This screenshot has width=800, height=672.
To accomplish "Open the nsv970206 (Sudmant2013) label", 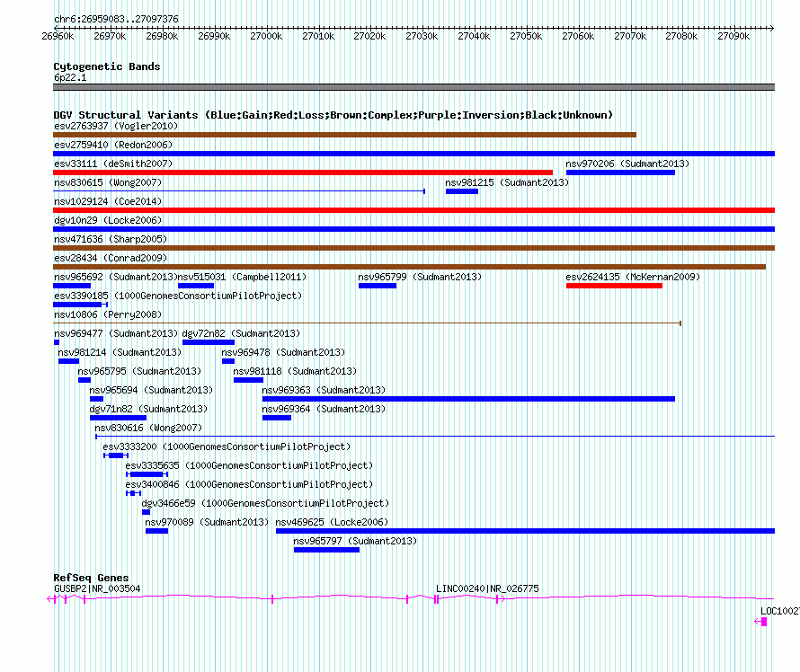I will [627, 164].
